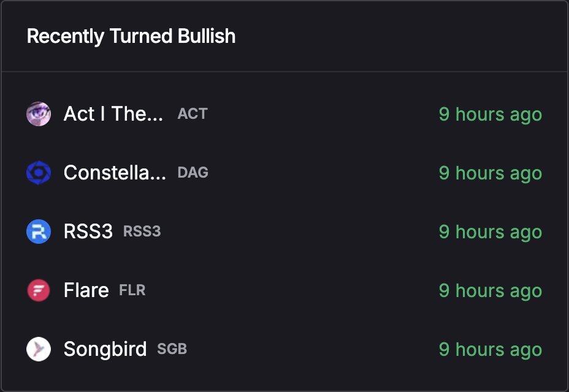
Task: Click the Act I The AI Prophecy coin icon
Action: (39, 114)
